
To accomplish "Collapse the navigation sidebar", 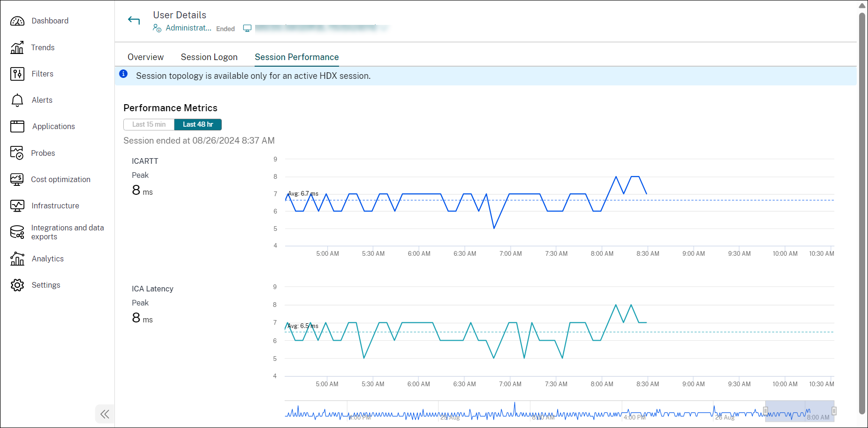I will (x=105, y=414).
